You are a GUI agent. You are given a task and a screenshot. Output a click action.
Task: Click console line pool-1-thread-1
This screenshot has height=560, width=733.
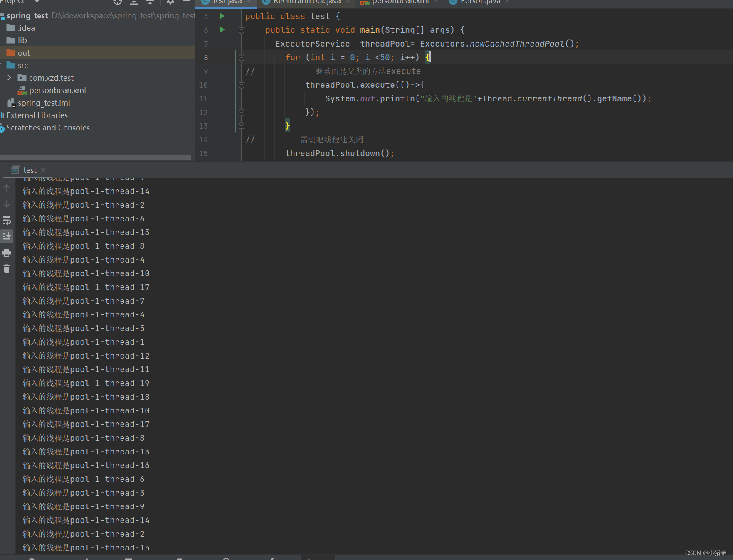point(84,342)
